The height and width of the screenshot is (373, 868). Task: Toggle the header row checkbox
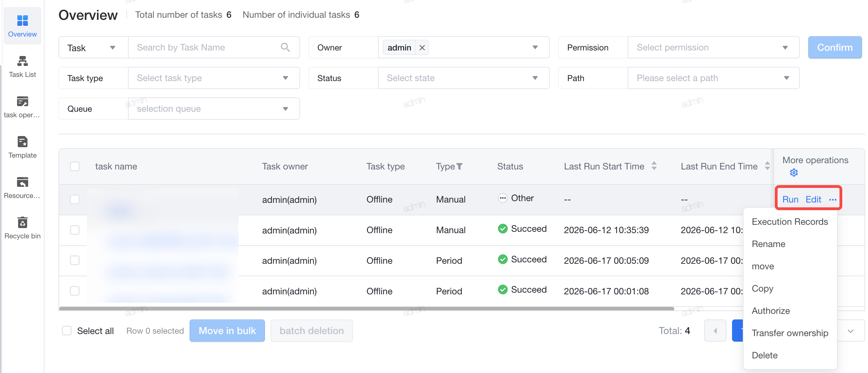tap(75, 166)
